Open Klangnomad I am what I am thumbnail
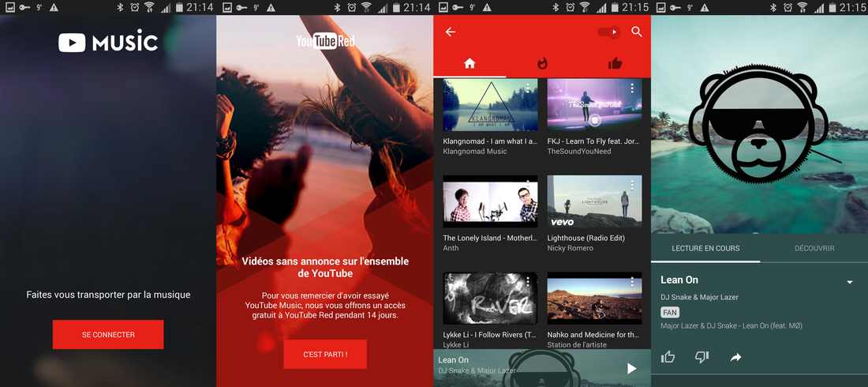The height and width of the screenshot is (387, 868). pos(490,104)
